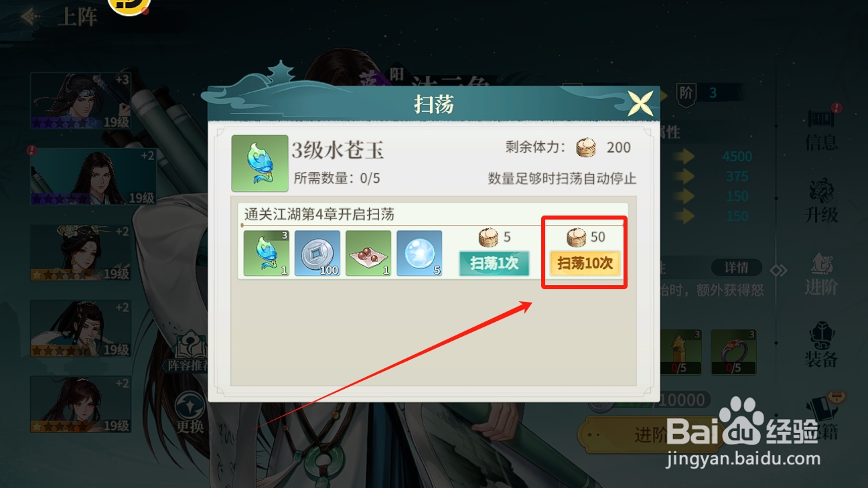The image size is (868, 488).
Task: Select the first hero portrait thumbnail
Action: [80, 101]
